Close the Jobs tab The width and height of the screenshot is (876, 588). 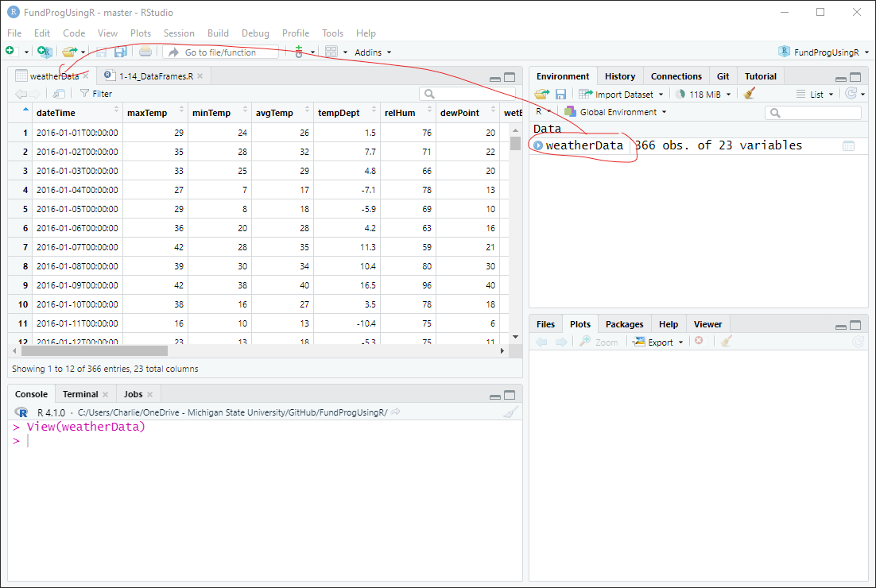click(149, 394)
